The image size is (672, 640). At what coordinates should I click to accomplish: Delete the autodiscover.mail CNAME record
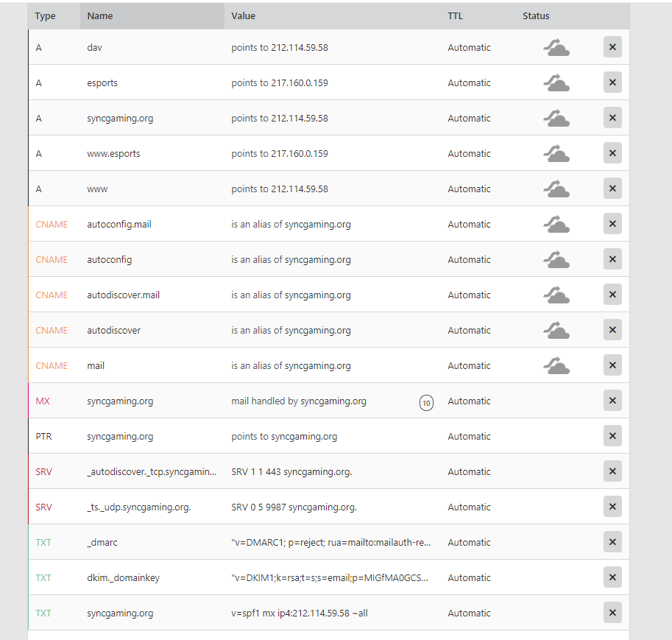612,295
